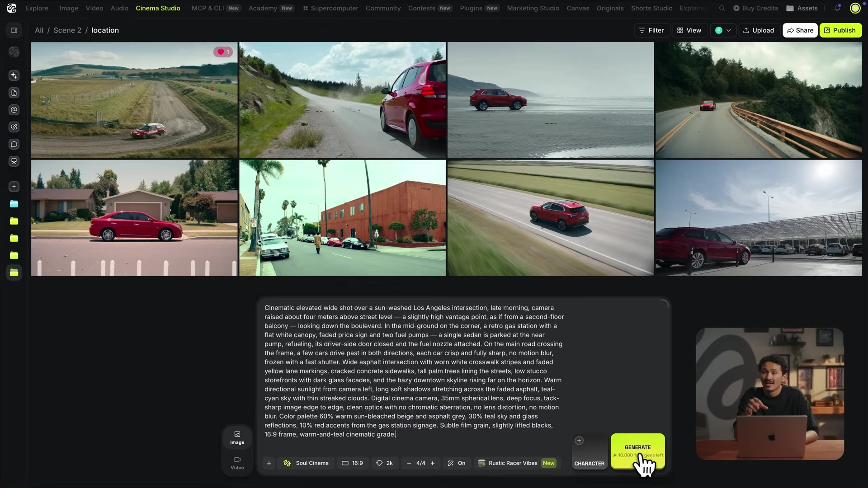
Task: Navigate to All in breadcrumb
Action: [39, 30]
